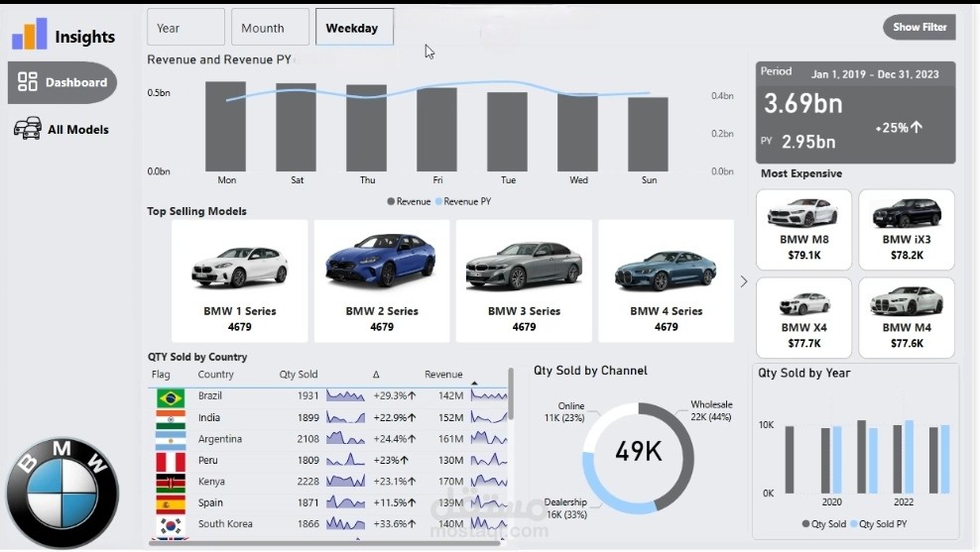980x552 pixels.
Task: Click the Peru flag icon
Action: pyautogui.click(x=171, y=462)
